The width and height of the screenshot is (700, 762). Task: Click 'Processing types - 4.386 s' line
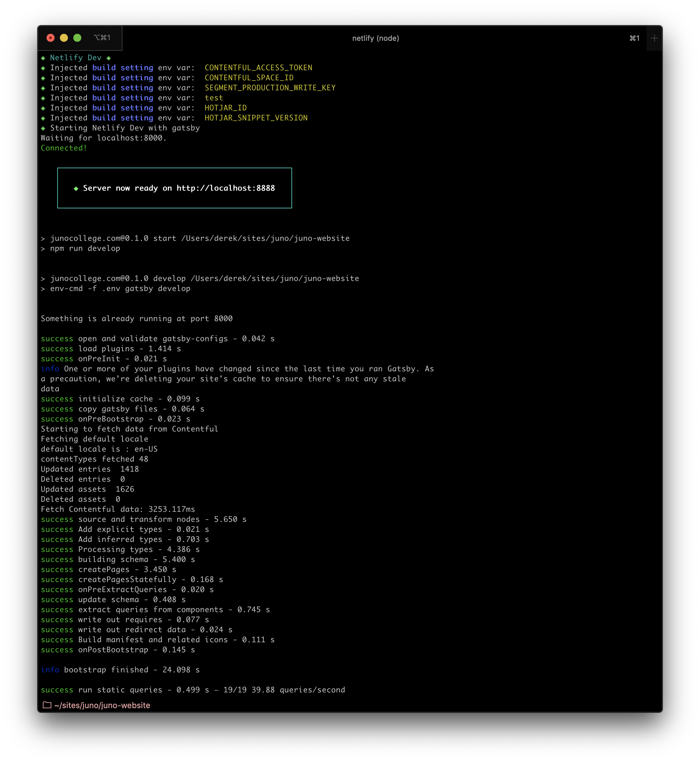(x=120, y=549)
